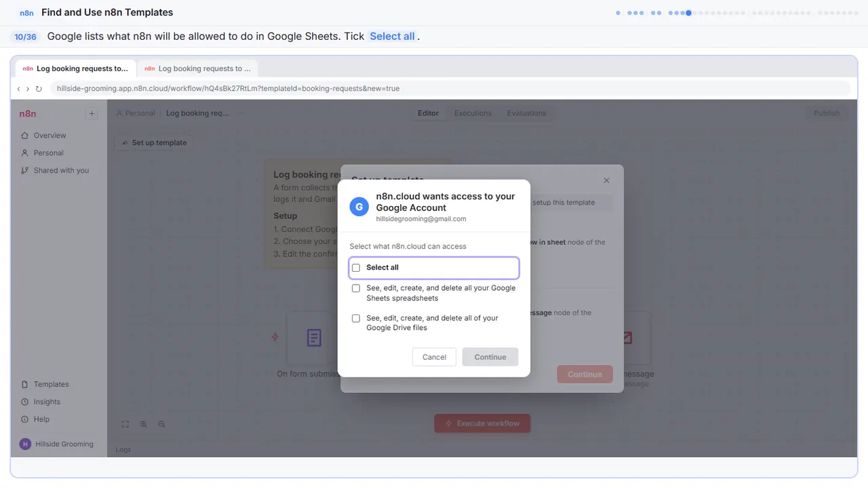Check Google Sheets spreadsheets permission box

point(356,288)
